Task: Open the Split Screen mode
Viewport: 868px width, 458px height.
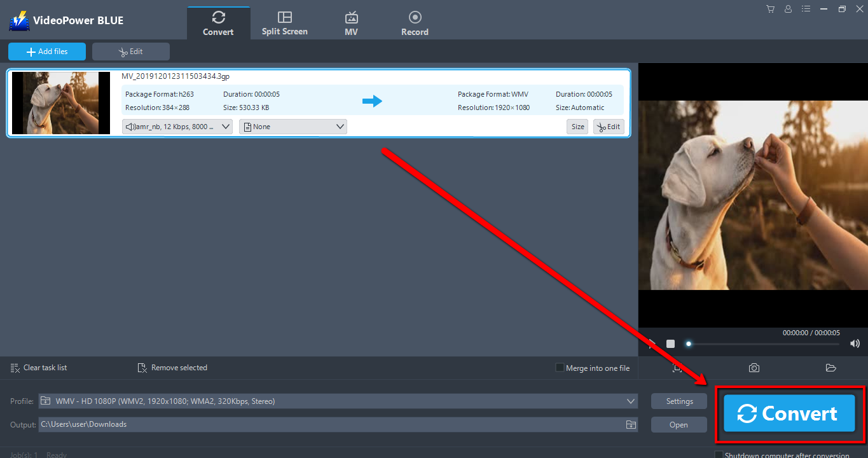Action: (x=284, y=22)
